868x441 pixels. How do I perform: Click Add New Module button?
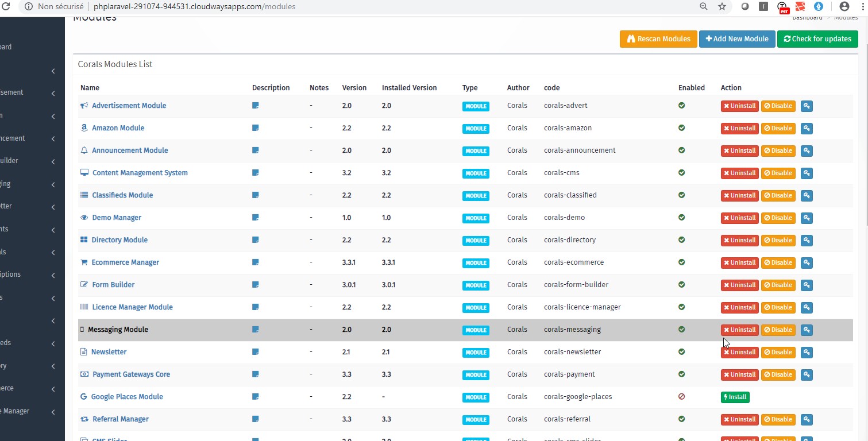tap(737, 39)
